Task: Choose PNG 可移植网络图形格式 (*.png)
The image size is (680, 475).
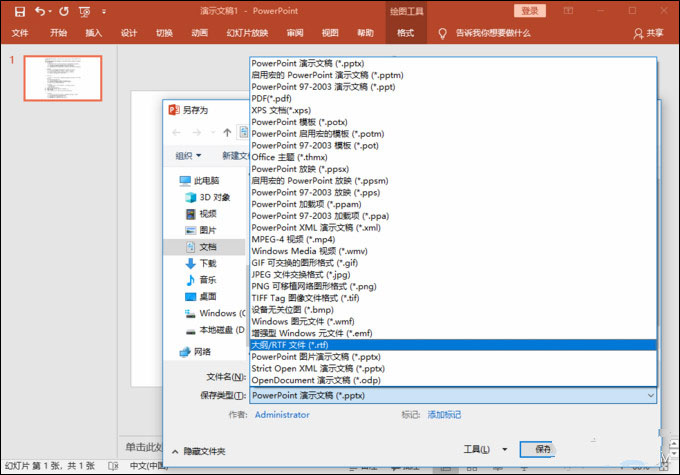Action: [x=453, y=286]
